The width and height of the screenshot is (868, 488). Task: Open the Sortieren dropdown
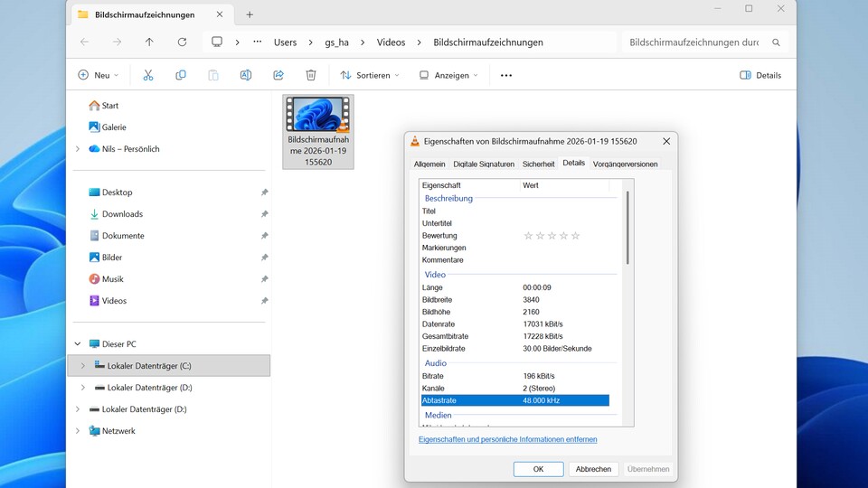pyautogui.click(x=370, y=75)
